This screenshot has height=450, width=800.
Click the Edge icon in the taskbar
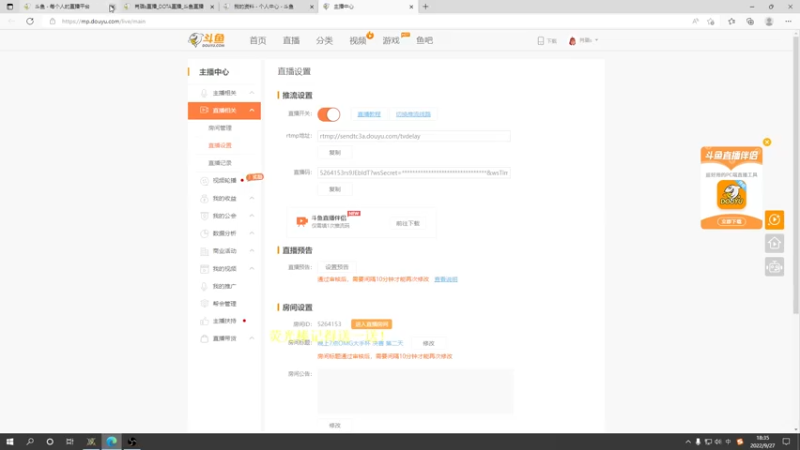(x=111, y=442)
